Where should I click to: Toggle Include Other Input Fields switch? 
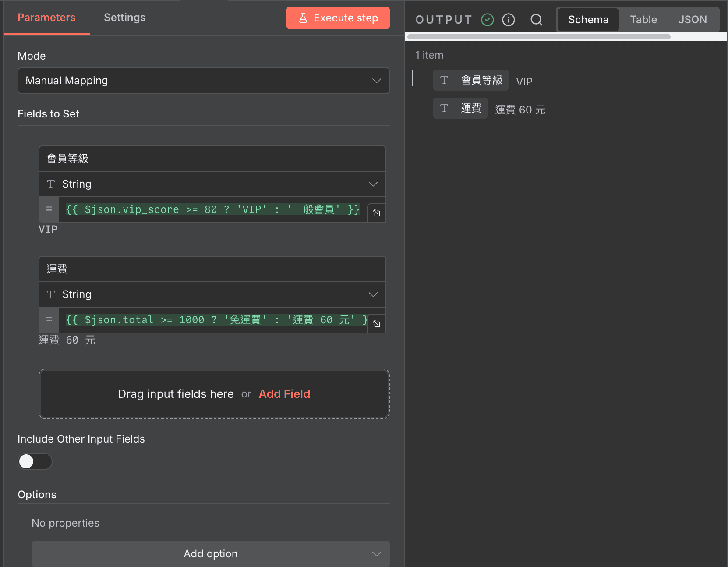coord(35,461)
